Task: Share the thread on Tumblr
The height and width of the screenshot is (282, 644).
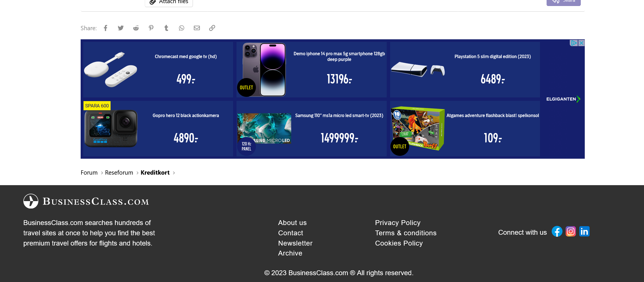Action: [x=166, y=28]
